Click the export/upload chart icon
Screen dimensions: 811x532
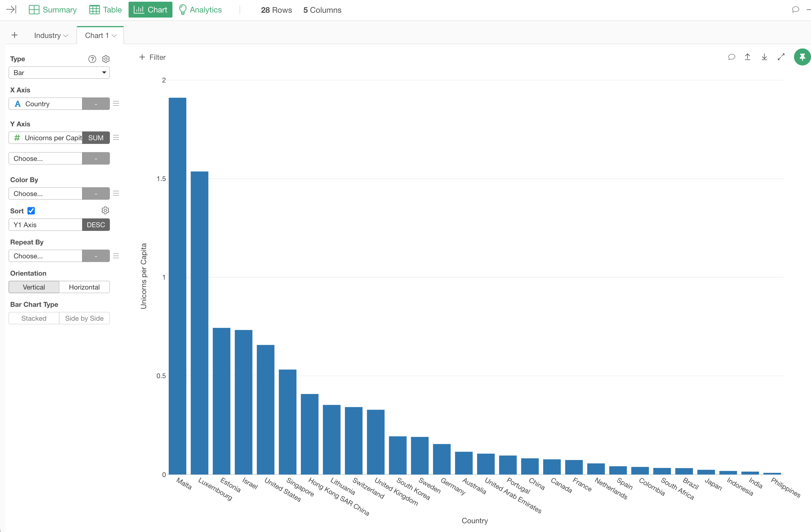pyautogui.click(x=747, y=57)
